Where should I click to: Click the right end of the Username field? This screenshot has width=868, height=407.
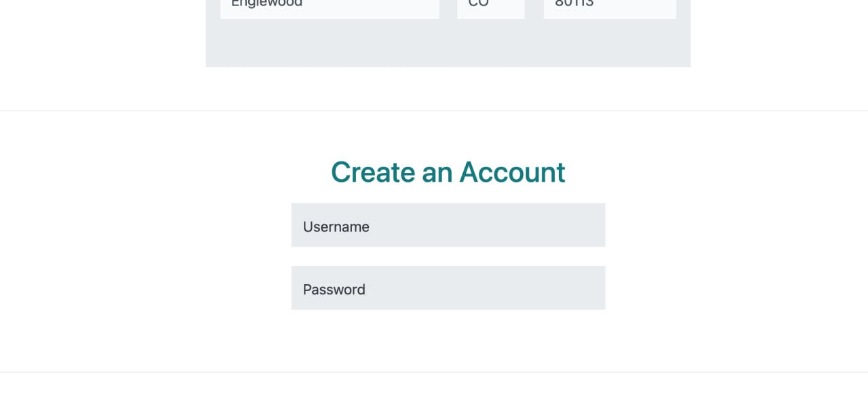click(x=593, y=225)
